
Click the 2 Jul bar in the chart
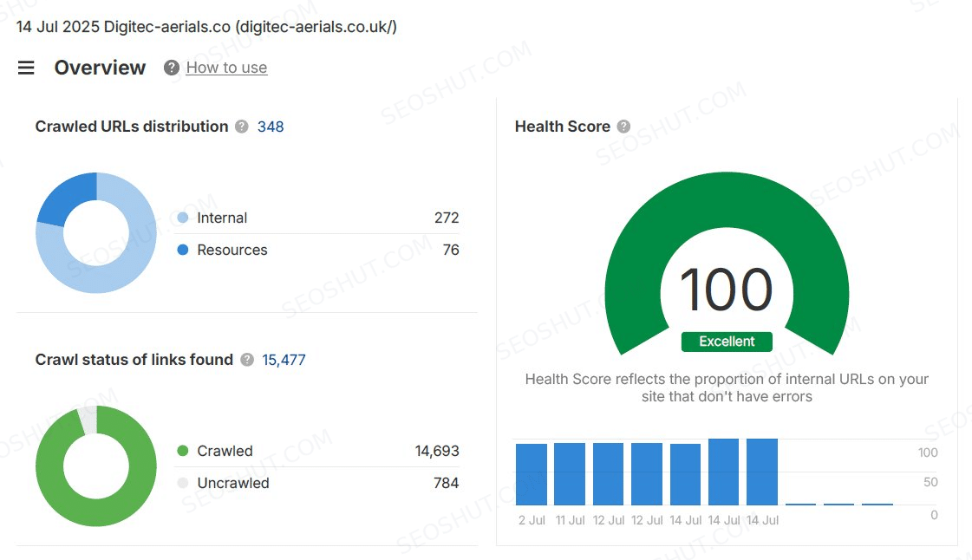click(532, 474)
